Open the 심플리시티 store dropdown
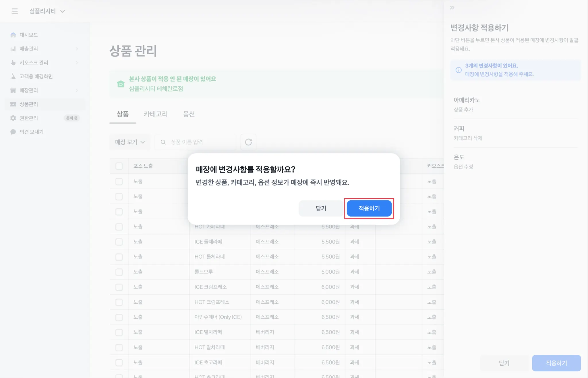 [47, 11]
